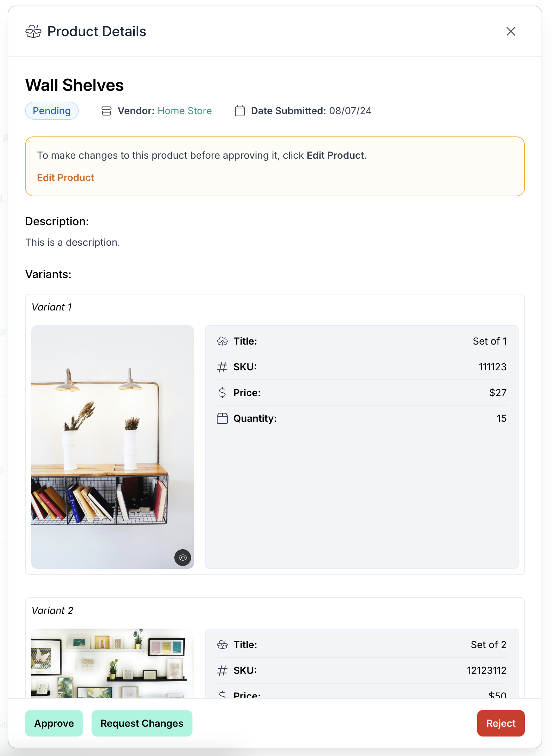Image resolution: width=552 pixels, height=756 pixels.
Task: Click the vendor storefront icon
Action: click(x=107, y=111)
